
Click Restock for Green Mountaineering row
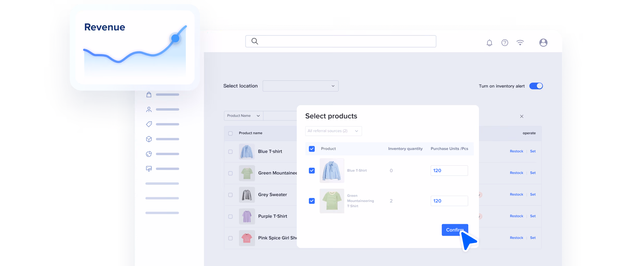[x=516, y=173]
